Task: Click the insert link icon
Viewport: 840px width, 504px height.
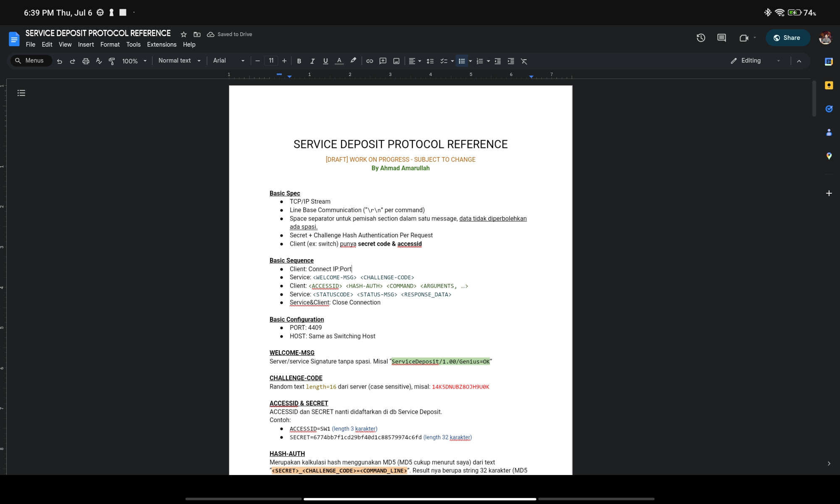Action: click(x=370, y=61)
